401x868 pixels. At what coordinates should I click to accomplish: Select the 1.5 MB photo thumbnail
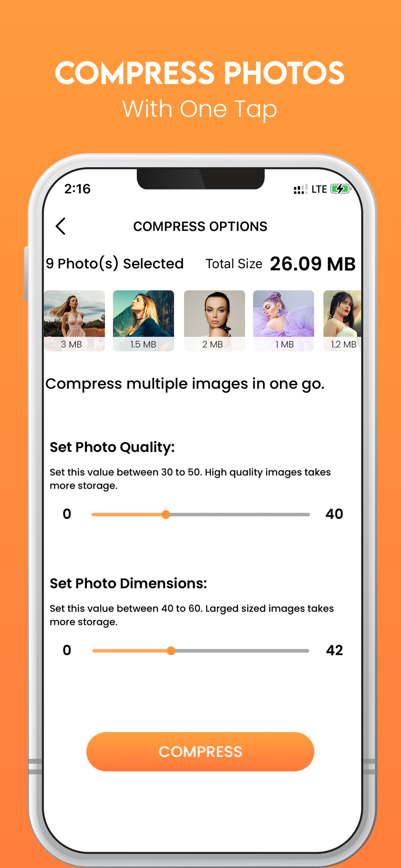143,321
